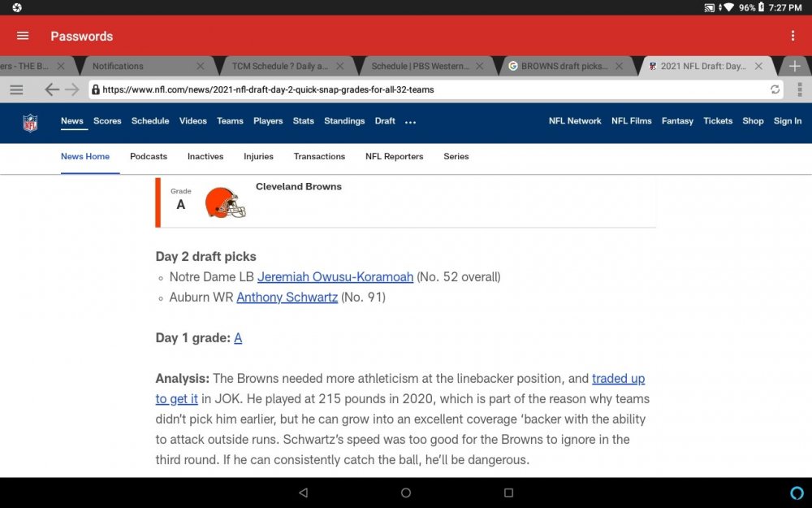Open the Scores section in NFL nav

pos(107,121)
